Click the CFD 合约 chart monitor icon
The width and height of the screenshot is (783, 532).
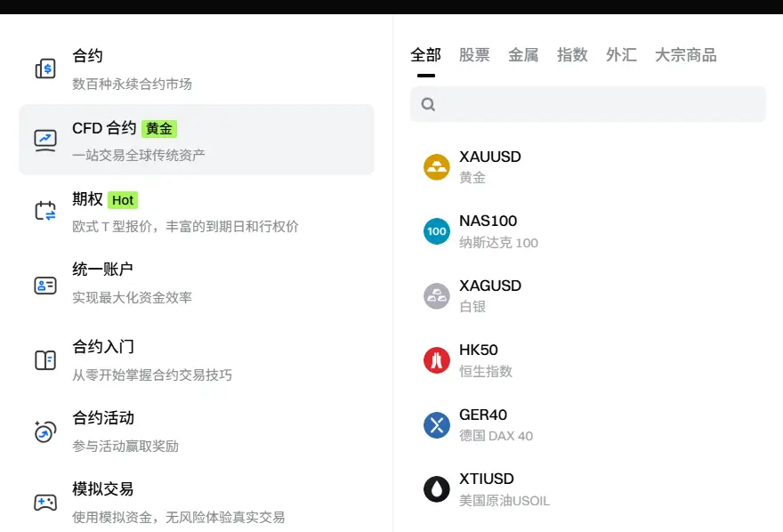[45, 141]
